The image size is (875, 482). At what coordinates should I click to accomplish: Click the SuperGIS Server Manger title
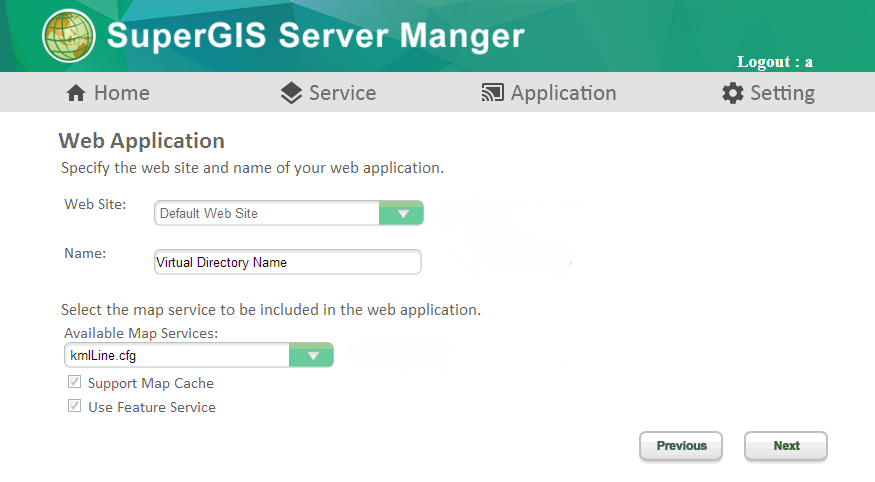315,36
